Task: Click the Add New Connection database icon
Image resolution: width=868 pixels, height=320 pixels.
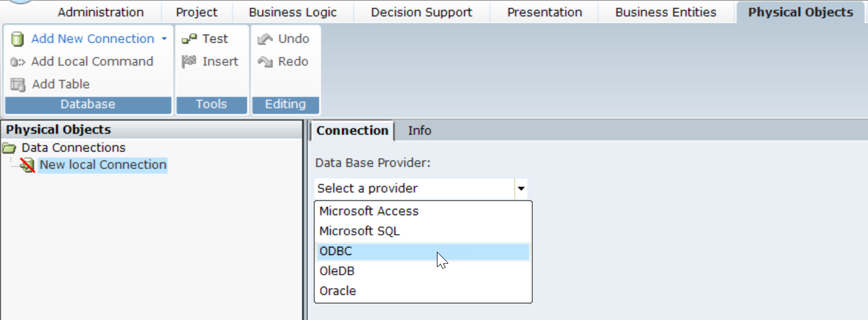Action: (18, 39)
